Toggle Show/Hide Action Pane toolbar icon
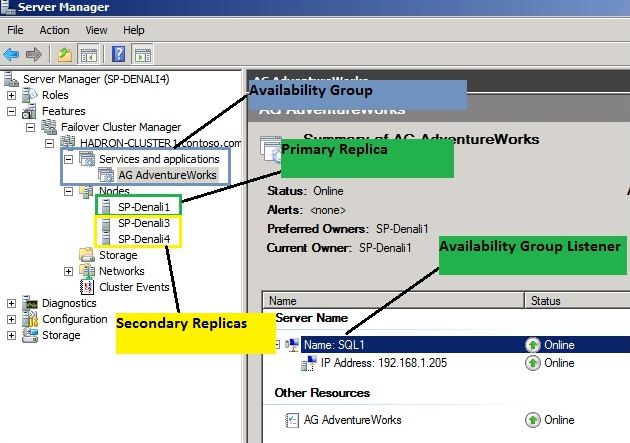 (x=143, y=54)
